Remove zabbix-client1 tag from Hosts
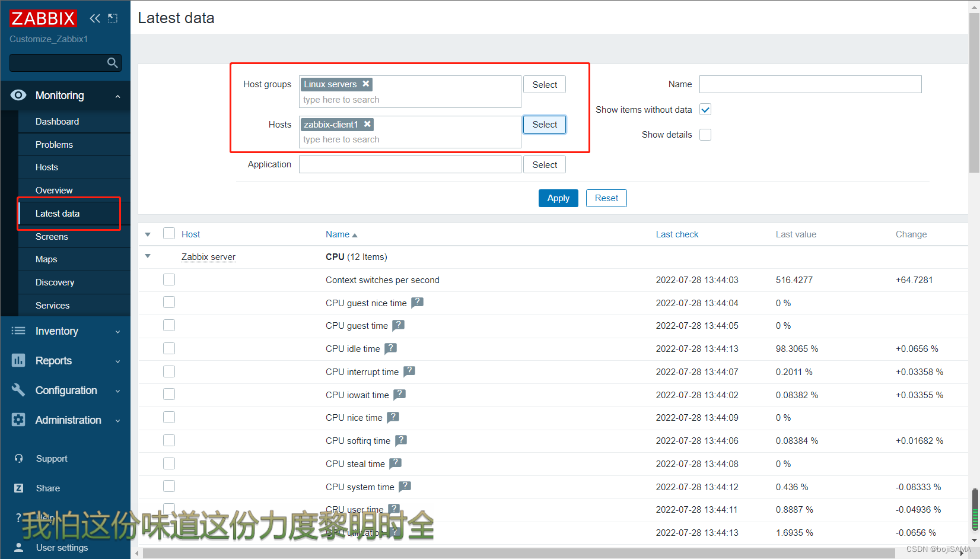This screenshot has height=559, width=980. tap(368, 124)
